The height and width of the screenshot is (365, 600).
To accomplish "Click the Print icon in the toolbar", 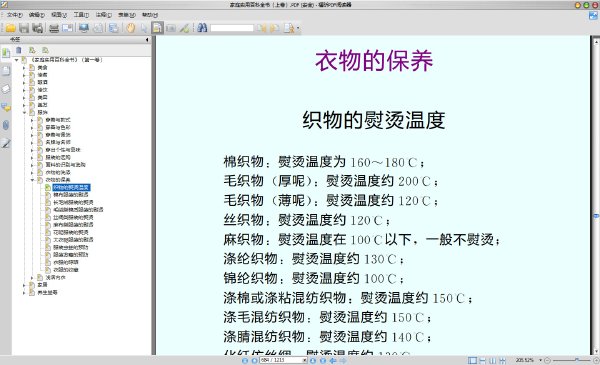I will tap(54, 28).
